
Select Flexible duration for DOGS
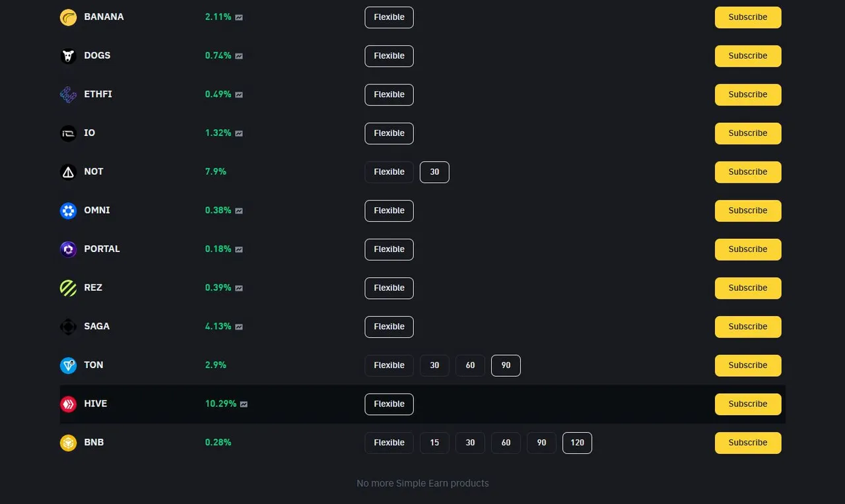pos(389,56)
